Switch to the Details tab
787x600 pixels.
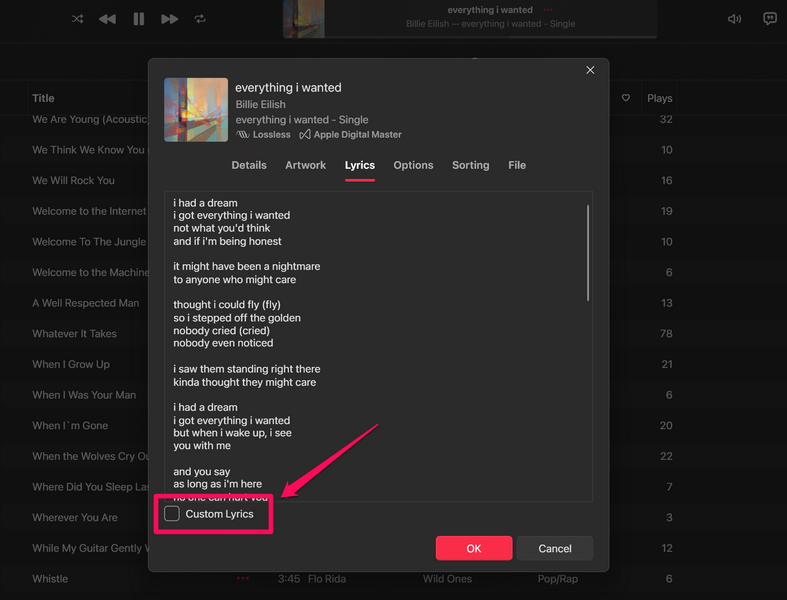point(249,165)
